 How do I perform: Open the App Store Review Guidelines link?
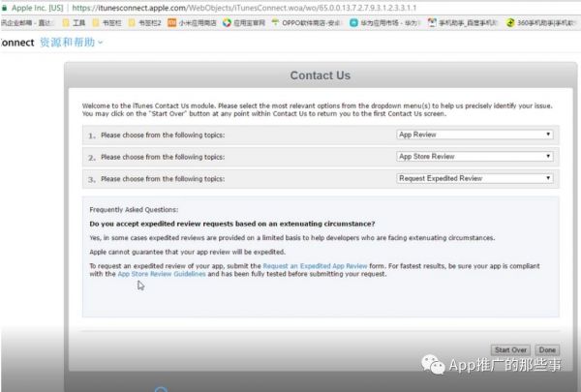click(x=162, y=274)
